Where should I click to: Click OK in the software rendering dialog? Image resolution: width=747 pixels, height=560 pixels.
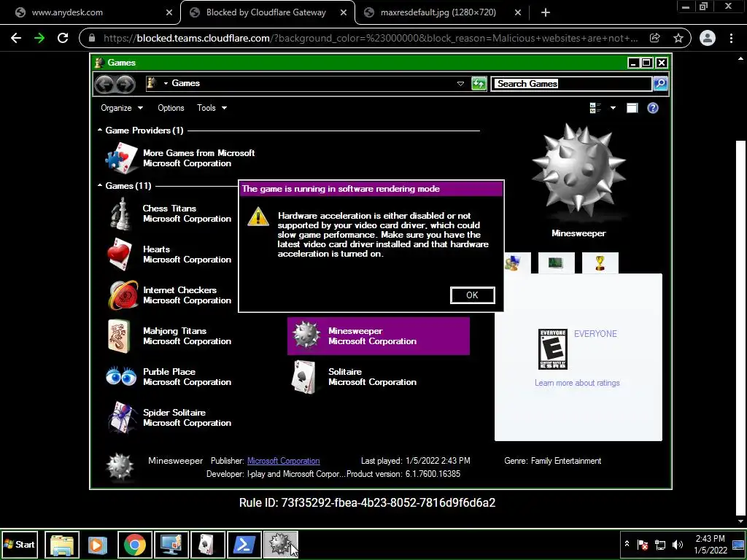[472, 295]
